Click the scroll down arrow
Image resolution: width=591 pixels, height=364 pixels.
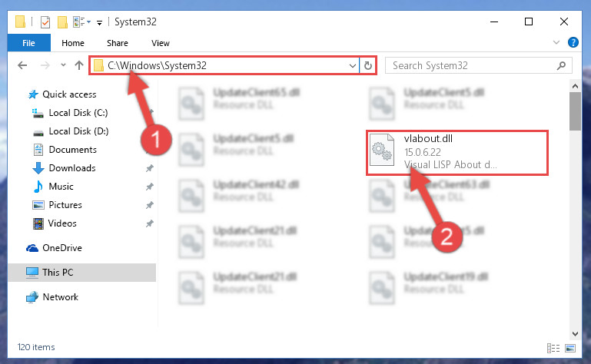pyautogui.click(x=575, y=333)
